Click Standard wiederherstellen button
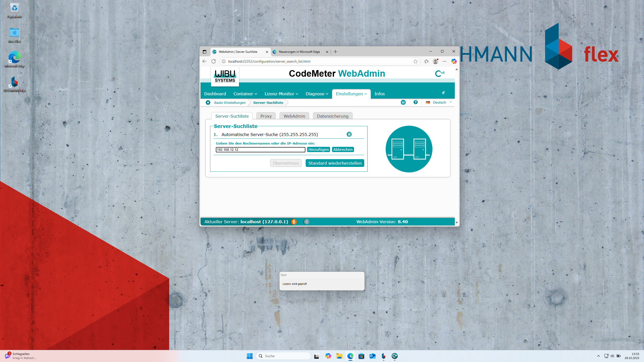 tap(335, 163)
